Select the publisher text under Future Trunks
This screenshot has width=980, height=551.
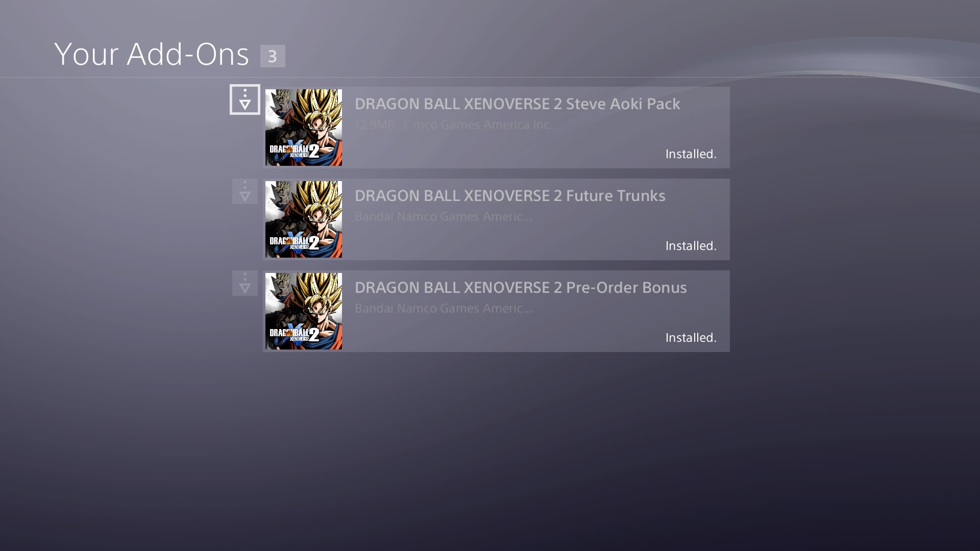tap(443, 217)
